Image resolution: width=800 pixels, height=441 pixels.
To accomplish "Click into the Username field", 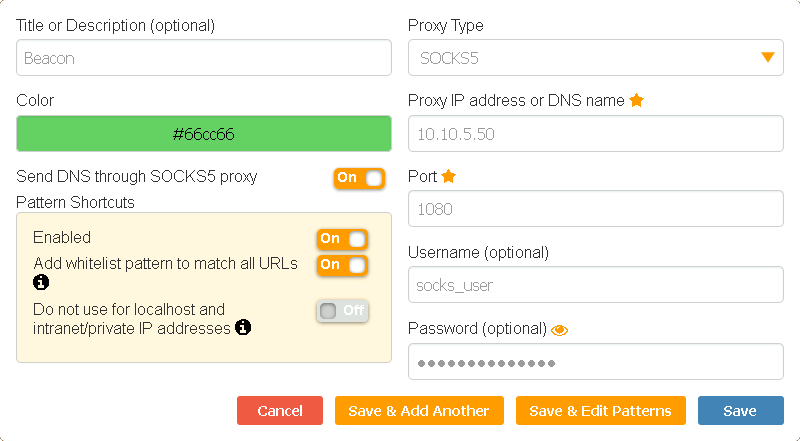I will [x=595, y=285].
